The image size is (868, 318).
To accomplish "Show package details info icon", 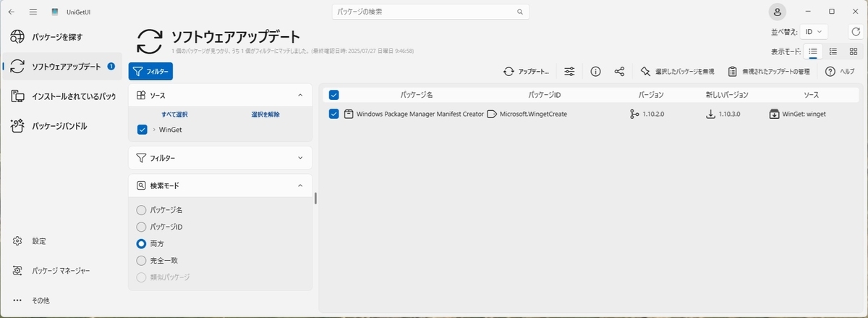I will 595,71.
